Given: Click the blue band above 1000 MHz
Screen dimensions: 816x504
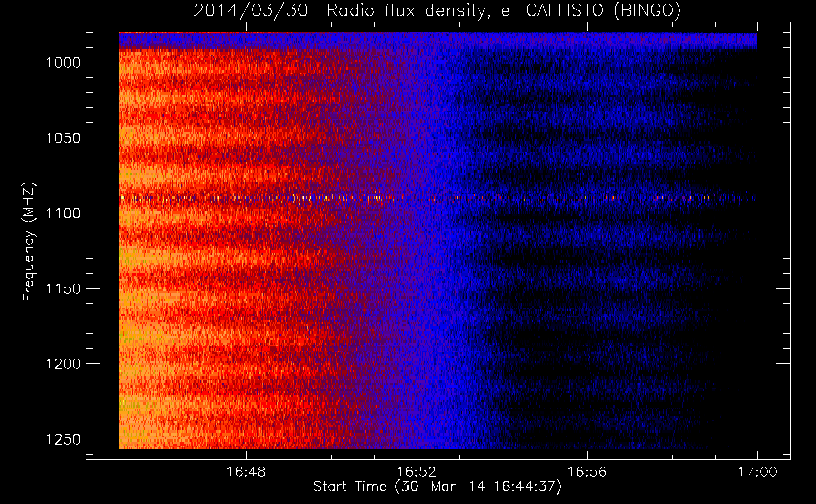Looking at the screenshot, I should [x=438, y=40].
